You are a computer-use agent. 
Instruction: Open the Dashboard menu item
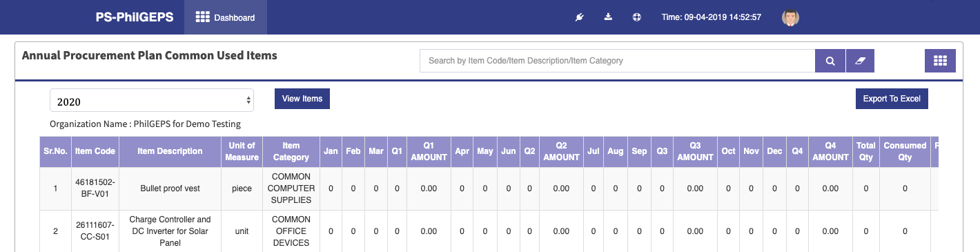click(226, 17)
